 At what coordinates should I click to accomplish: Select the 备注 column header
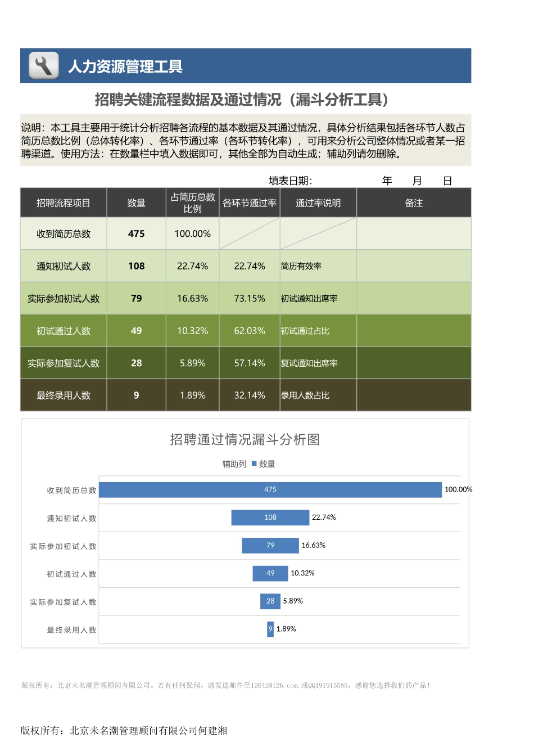pyautogui.click(x=414, y=202)
